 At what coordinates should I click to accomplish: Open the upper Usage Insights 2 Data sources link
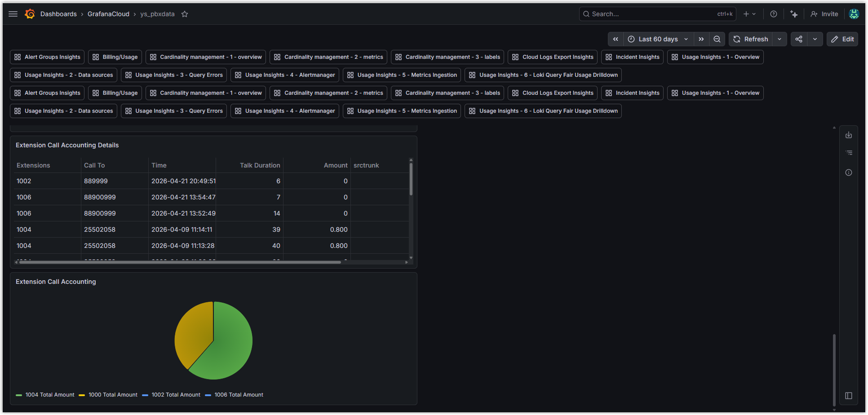63,75
